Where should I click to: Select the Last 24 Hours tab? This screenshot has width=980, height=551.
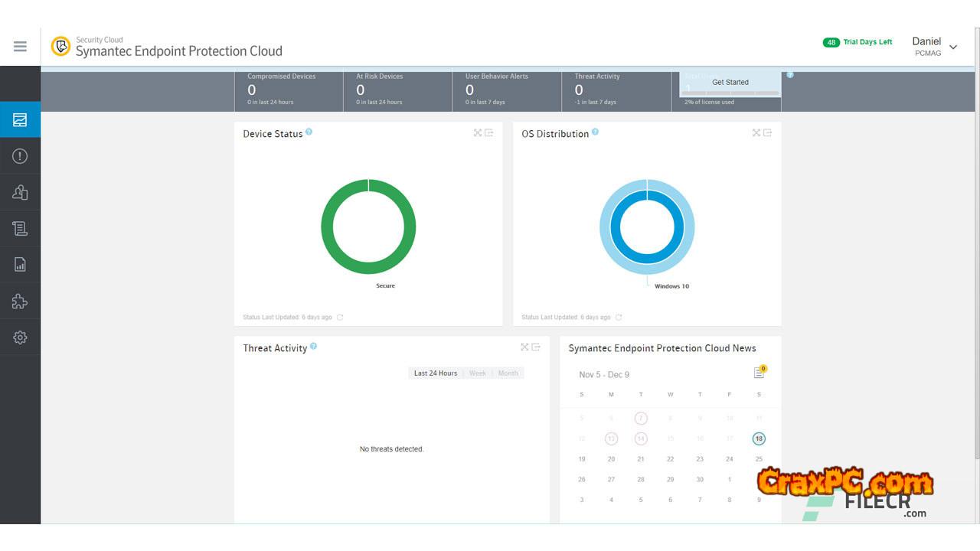[x=435, y=373]
